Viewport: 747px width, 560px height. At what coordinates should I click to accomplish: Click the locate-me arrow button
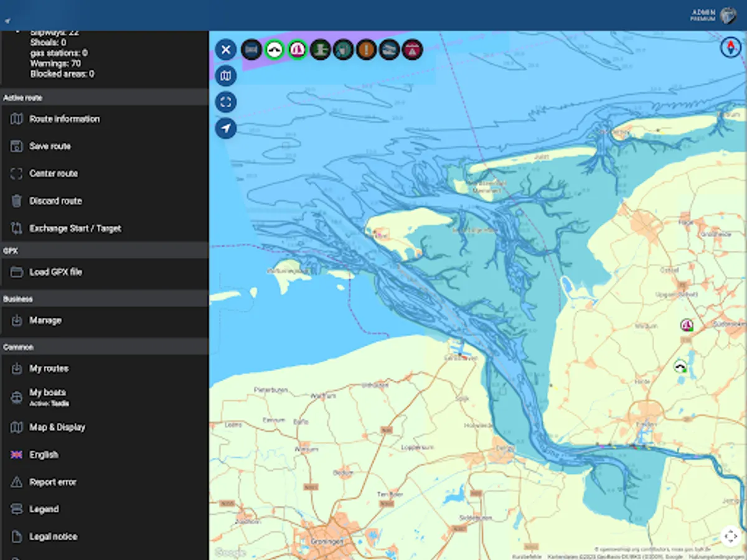click(x=225, y=129)
